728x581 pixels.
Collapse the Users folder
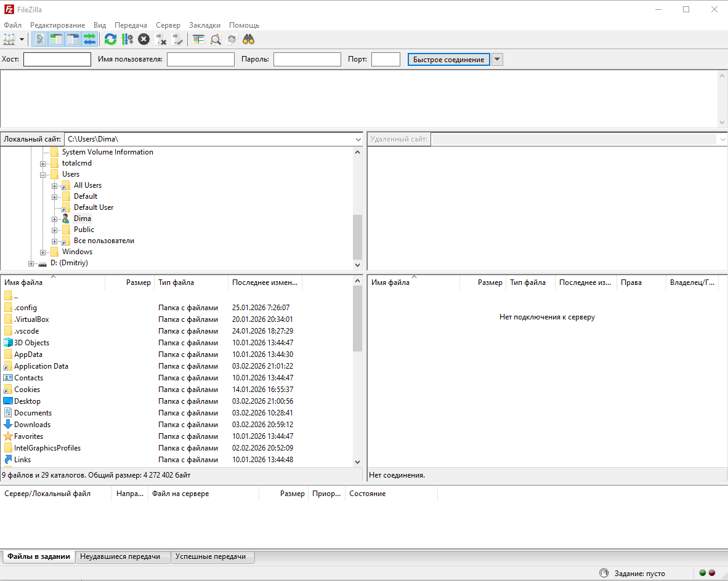[x=42, y=175]
